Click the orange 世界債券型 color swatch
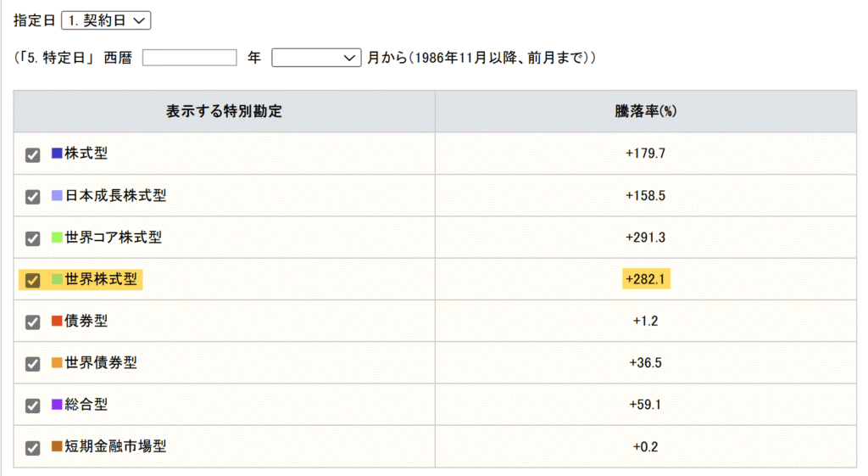 click(x=57, y=362)
